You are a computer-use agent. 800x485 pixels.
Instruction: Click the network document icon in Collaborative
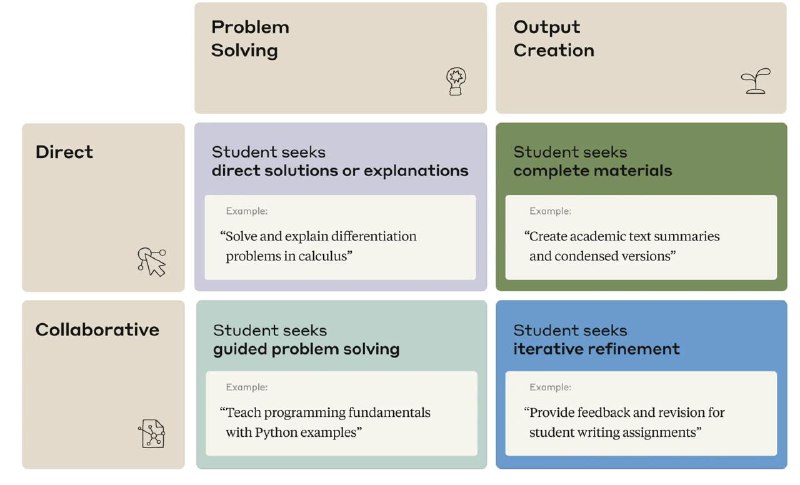click(x=152, y=433)
